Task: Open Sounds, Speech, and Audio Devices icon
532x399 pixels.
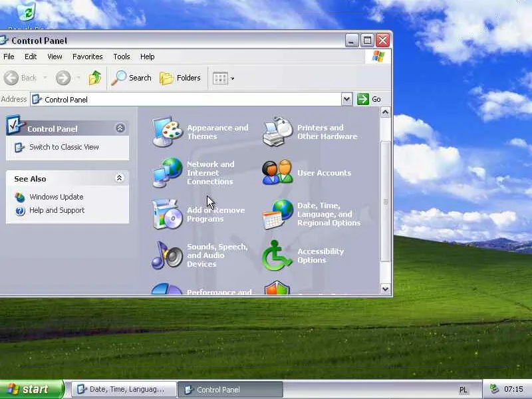Action: 167,255
